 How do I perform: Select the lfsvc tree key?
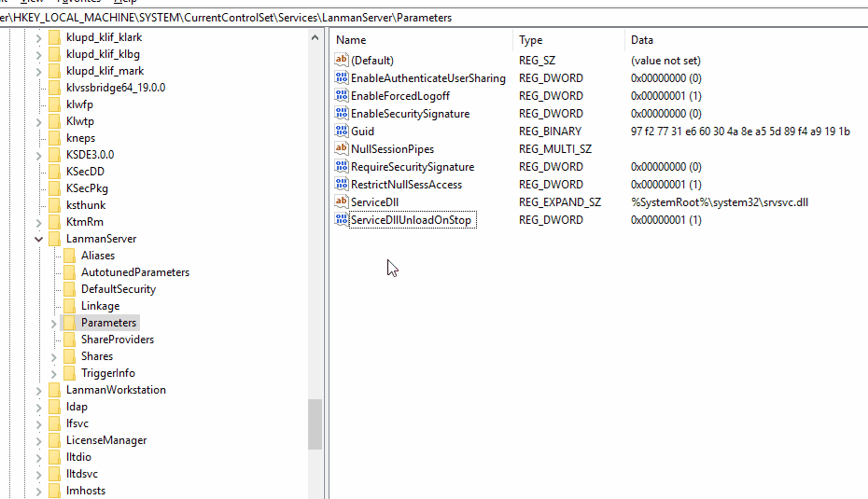(x=77, y=423)
